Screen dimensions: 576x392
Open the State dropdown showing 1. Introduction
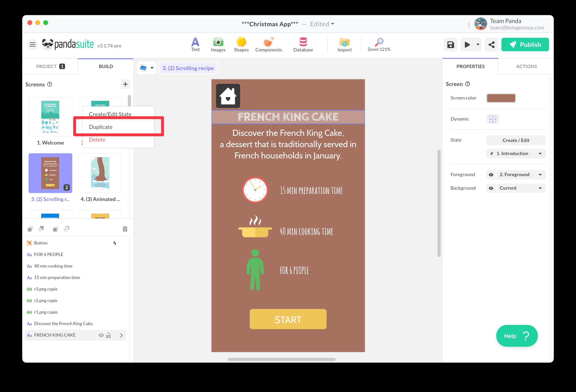tap(515, 154)
